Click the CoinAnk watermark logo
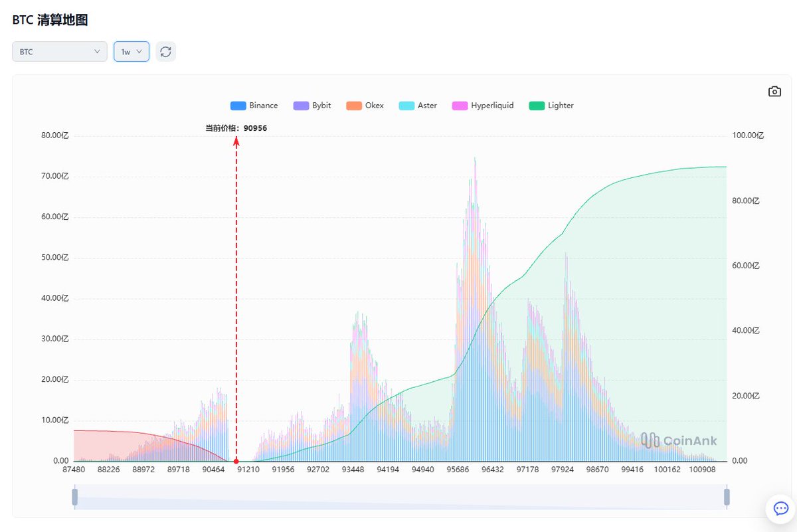 [x=679, y=440]
